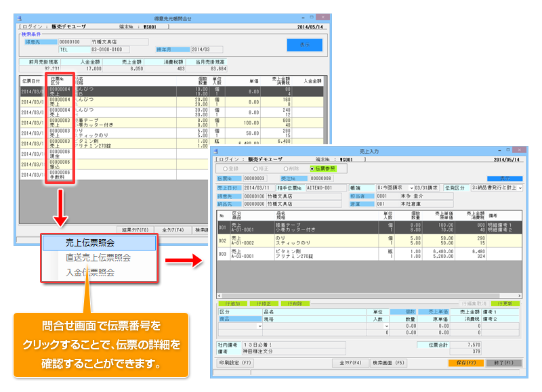Click ledger row 00000004 with quantity 30.00
Screen dimensions: 542x392
[x=172, y=112]
